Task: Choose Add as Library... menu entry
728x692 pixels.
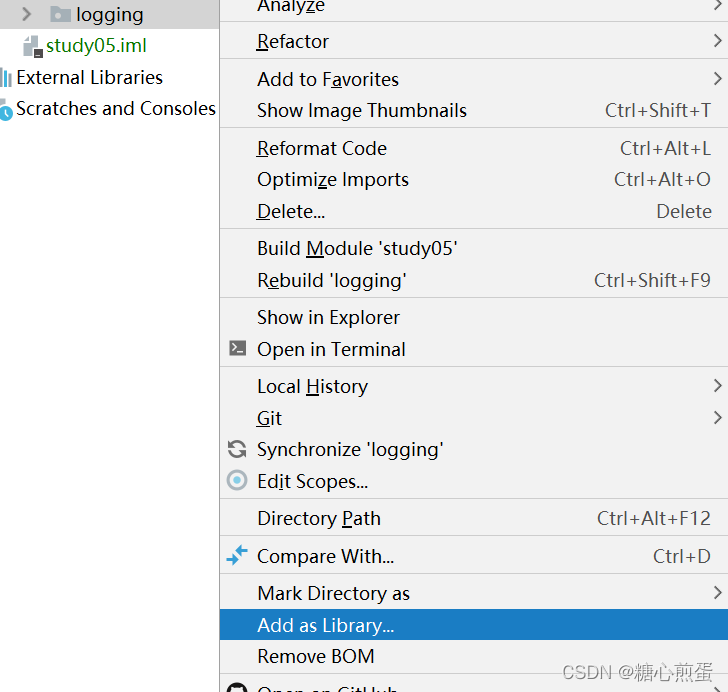Action: [474, 625]
